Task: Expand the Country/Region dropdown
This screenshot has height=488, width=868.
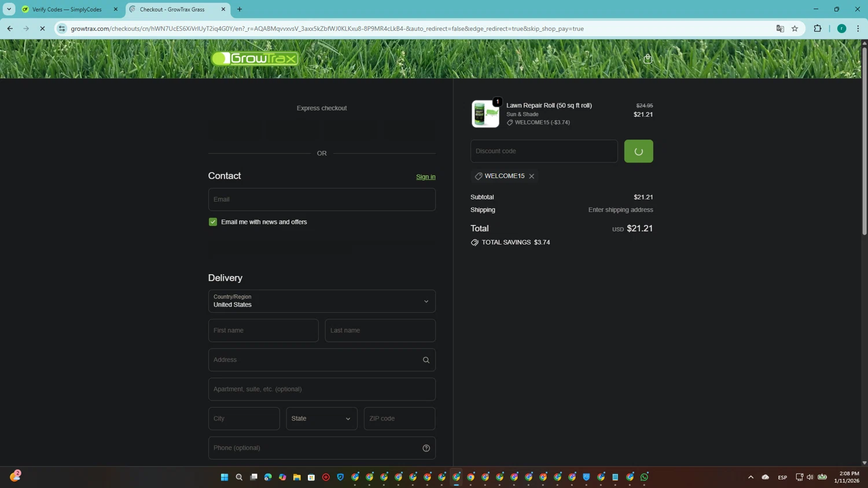Action: pos(322,301)
